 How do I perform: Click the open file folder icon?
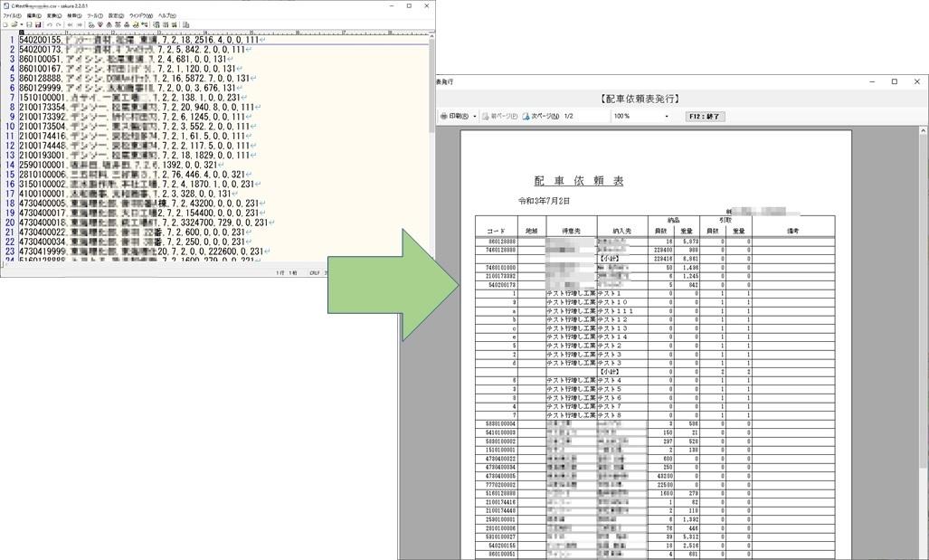tap(13, 24)
